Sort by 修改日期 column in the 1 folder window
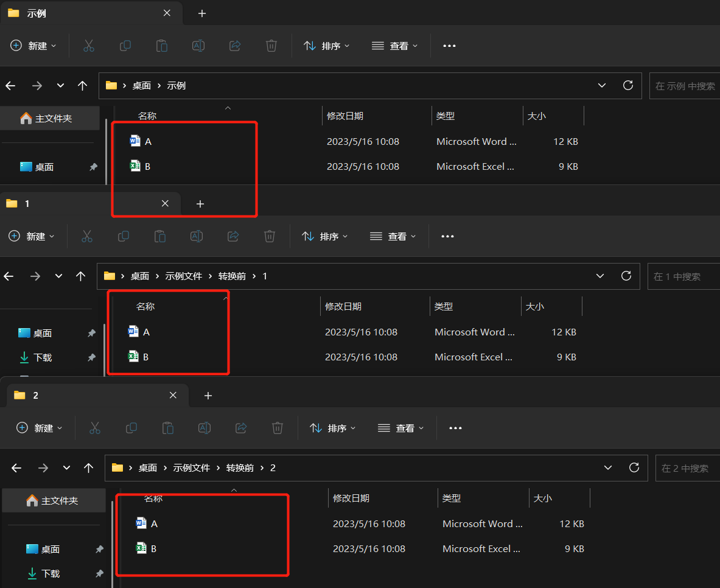Image resolution: width=720 pixels, height=588 pixels. point(343,306)
